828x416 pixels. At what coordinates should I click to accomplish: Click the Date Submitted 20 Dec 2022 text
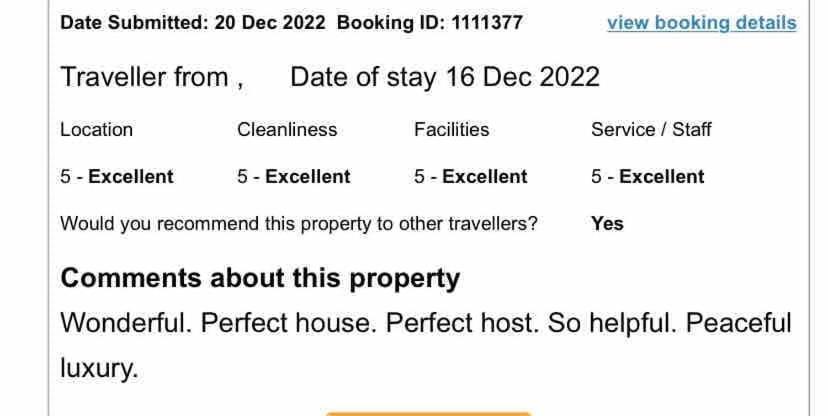point(193,23)
